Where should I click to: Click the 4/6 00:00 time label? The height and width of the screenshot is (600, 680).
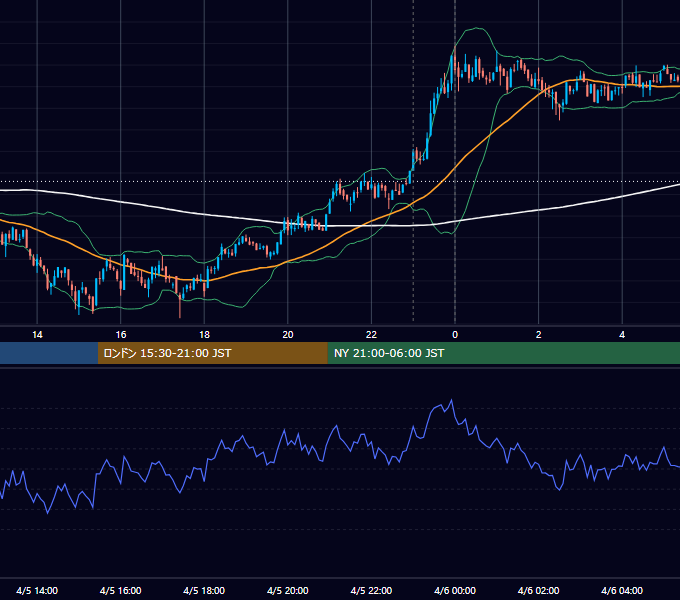click(x=455, y=590)
